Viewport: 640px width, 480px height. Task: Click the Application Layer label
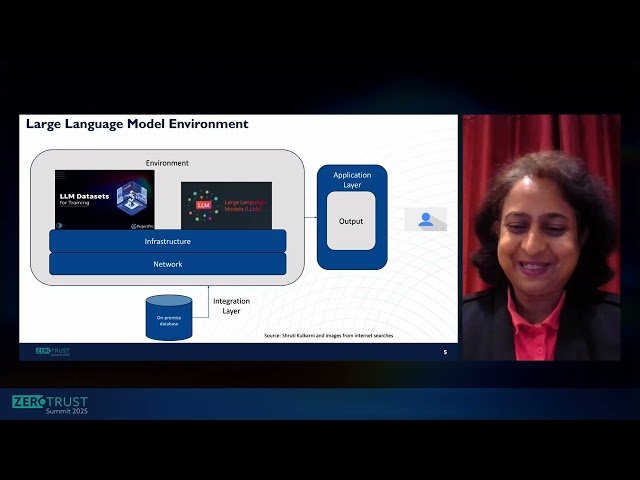pyautogui.click(x=351, y=180)
